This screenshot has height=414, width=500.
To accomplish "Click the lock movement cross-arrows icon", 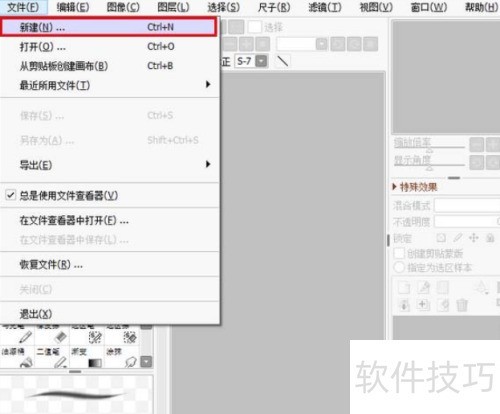I will (x=474, y=238).
